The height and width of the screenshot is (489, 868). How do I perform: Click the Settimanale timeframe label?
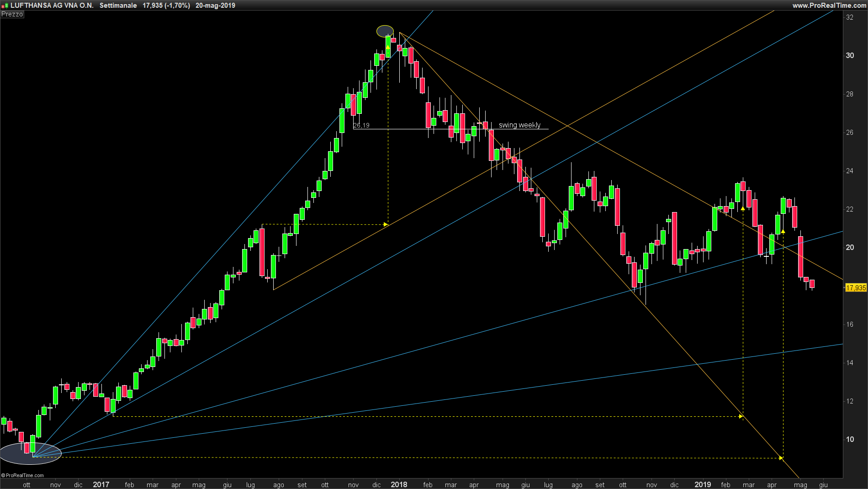coord(118,5)
